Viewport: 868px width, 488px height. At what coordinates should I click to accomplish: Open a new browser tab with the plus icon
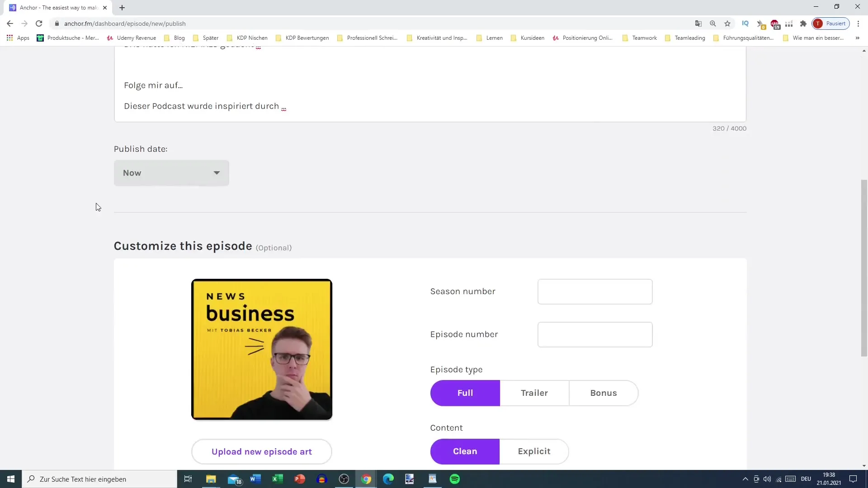click(x=122, y=8)
